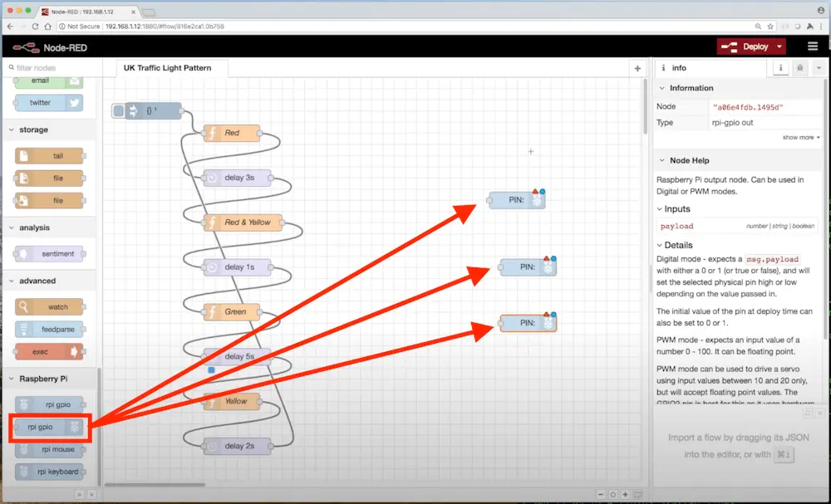Image resolution: width=831 pixels, height=504 pixels.
Task: Expand show more in the Information panel
Action: pyautogui.click(x=799, y=138)
